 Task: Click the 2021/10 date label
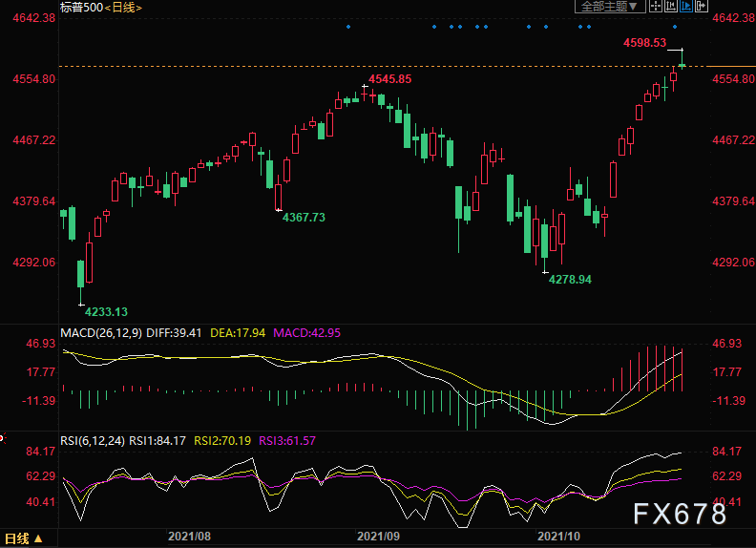558,537
